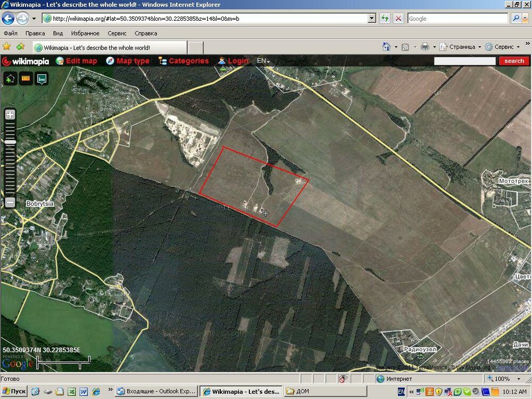The image size is (532, 399).
Task: Select the distance ruler tool icon
Action: [26, 78]
